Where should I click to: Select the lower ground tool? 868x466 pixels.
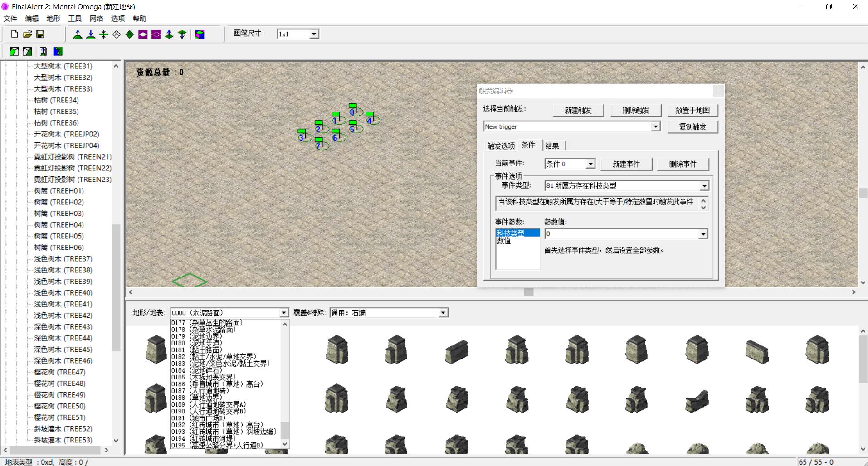[91, 34]
